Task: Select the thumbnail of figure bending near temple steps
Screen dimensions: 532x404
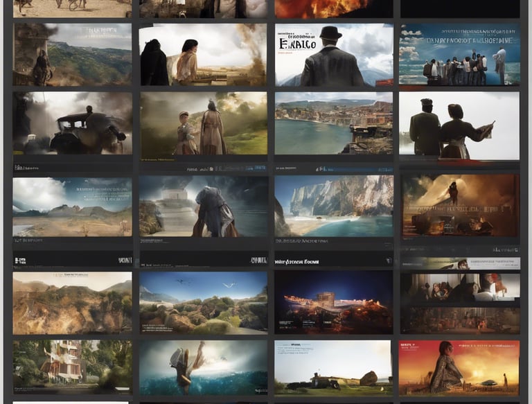Action: pyautogui.click(x=204, y=206)
